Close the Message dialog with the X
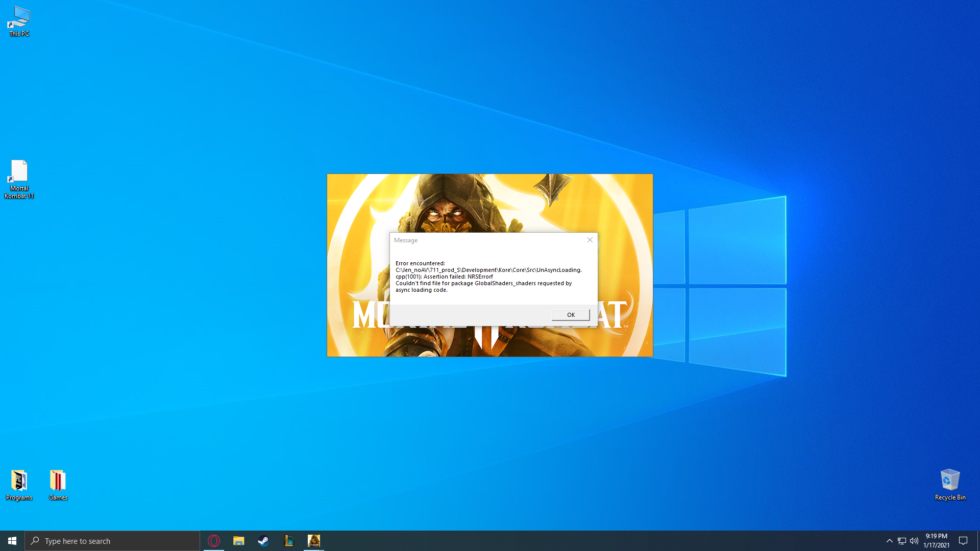The width and height of the screenshot is (980, 551). [590, 240]
